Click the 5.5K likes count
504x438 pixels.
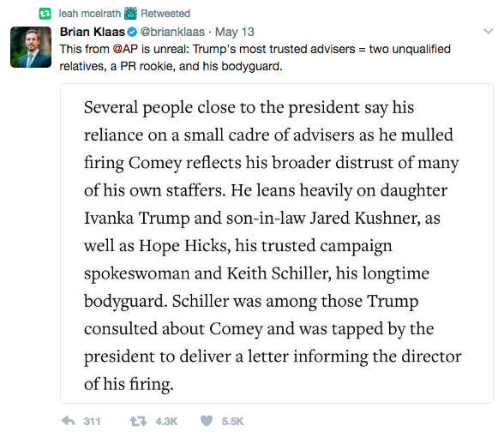[233, 422]
